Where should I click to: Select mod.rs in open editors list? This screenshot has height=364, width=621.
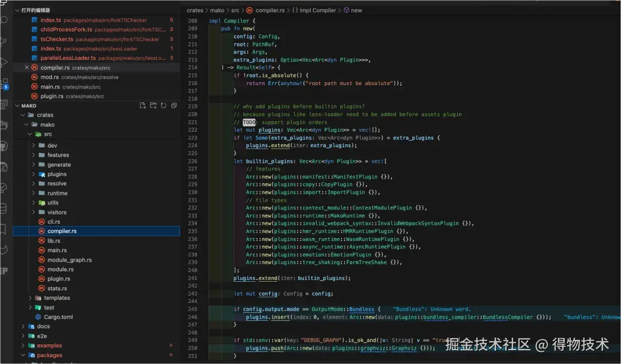[x=97, y=77]
